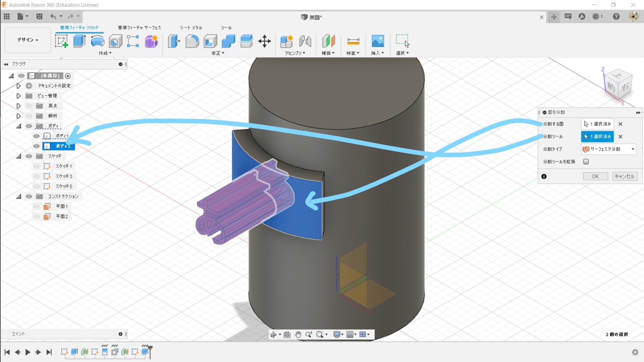Open the デザイン workspace dropdown
Screen dimensions: 644x362
tap(28, 40)
